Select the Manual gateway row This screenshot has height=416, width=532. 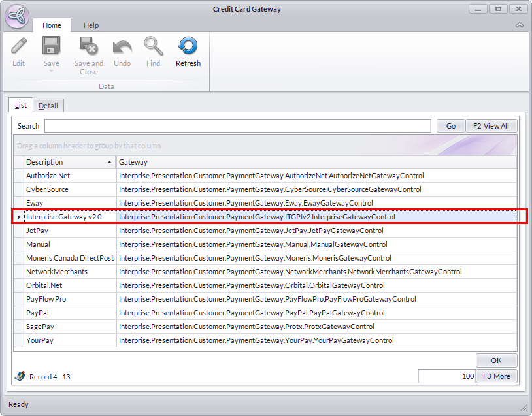[265, 244]
